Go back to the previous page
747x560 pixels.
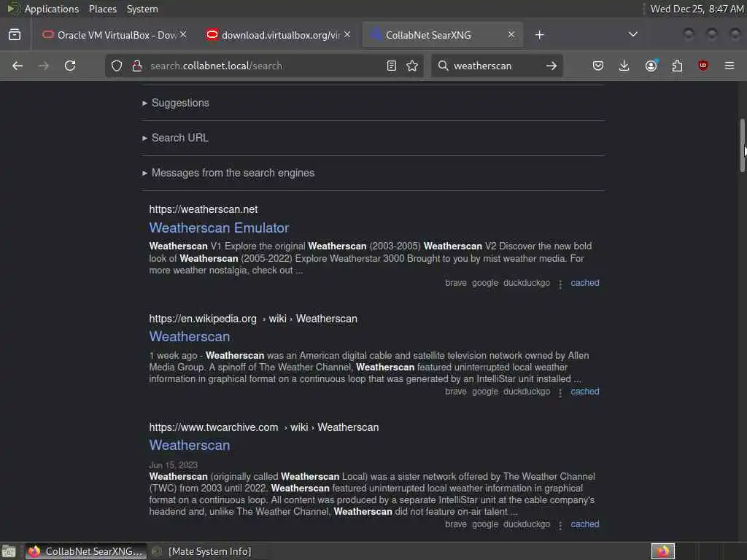pos(18,66)
